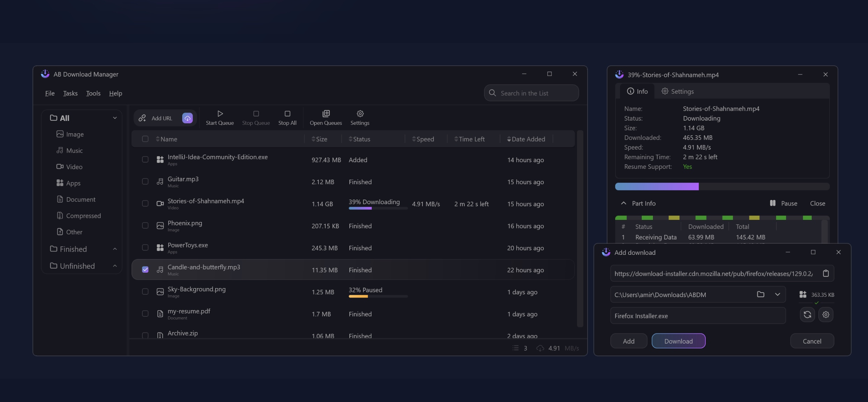Image resolution: width=868 pixels, height=402 pixels.
Task: Click the refresh link icon in Add download
Action: point(807,315)
